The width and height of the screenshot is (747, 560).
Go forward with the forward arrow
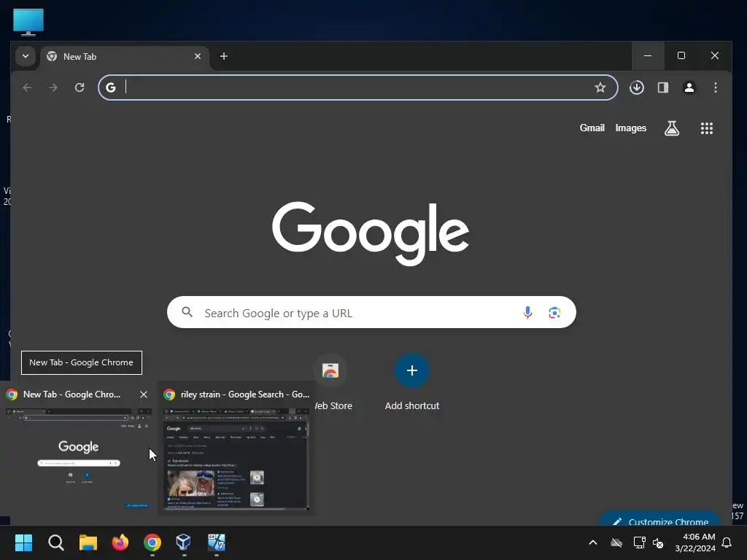pyautogui.click(x=53, y=87)
